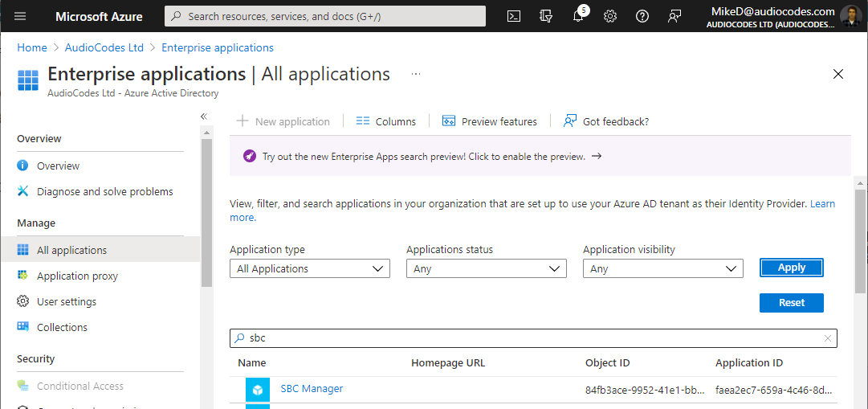Select Application proxy in the sidebar
This screenshot has width=868, height=409.
point(77,276)
